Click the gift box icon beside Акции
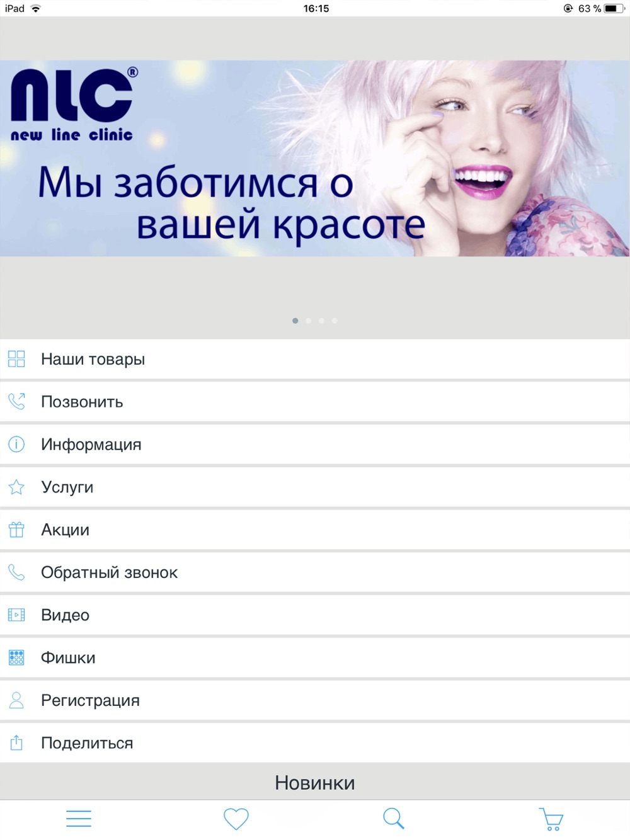630x840 pixels. click(16, 530)
